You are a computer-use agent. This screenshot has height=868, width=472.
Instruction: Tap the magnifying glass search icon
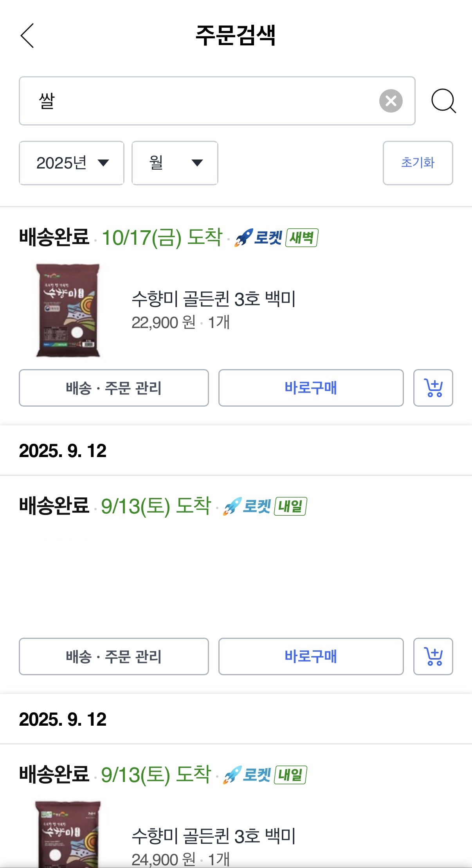(x=443, y=101)
